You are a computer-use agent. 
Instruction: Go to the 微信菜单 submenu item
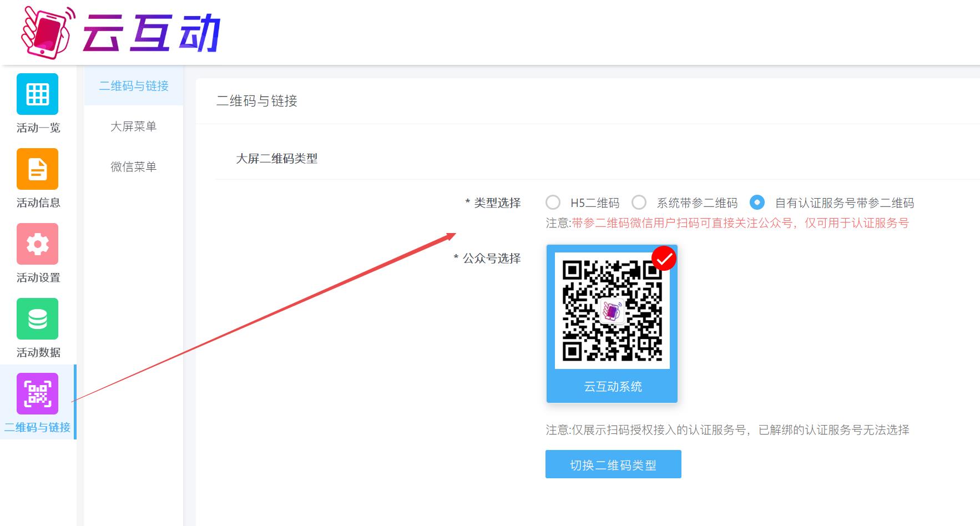(x=134, y=167)
